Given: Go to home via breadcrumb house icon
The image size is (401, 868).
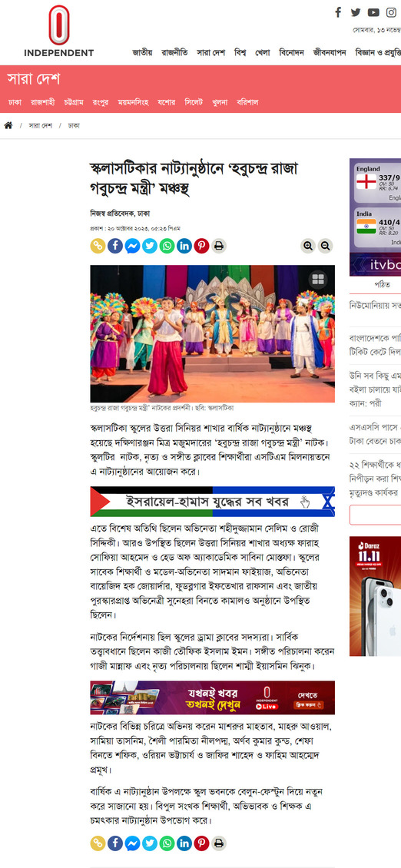Looking at the screenshot, I should pos(8,125).
